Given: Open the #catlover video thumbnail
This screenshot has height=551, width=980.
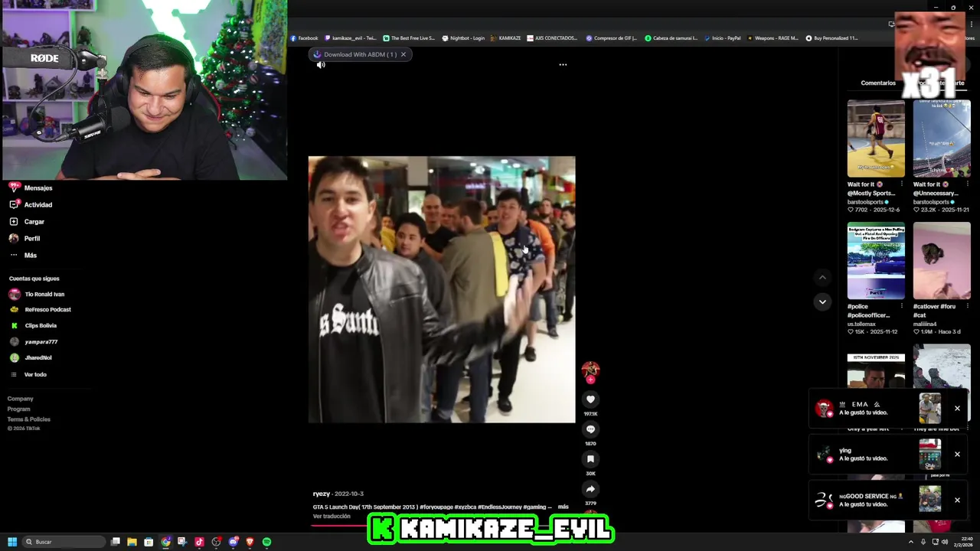Looking at the screenshot, I should point(942,261).
